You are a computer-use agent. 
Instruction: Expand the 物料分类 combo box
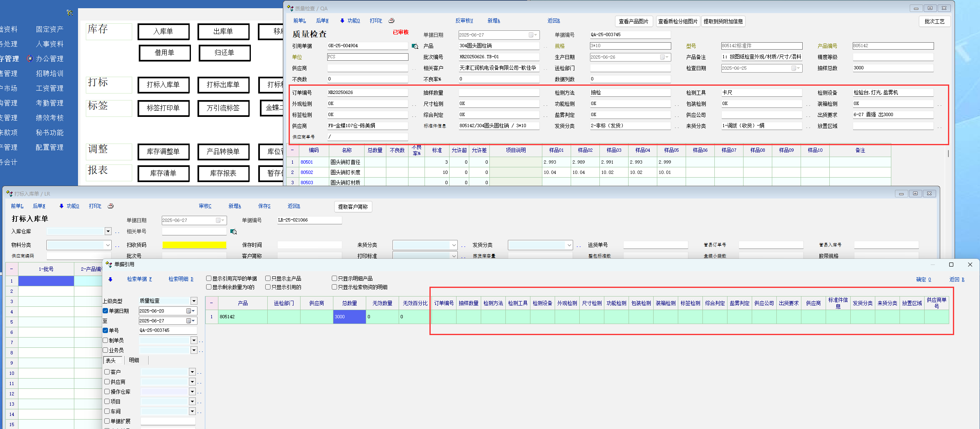click(x=108, y=245)
